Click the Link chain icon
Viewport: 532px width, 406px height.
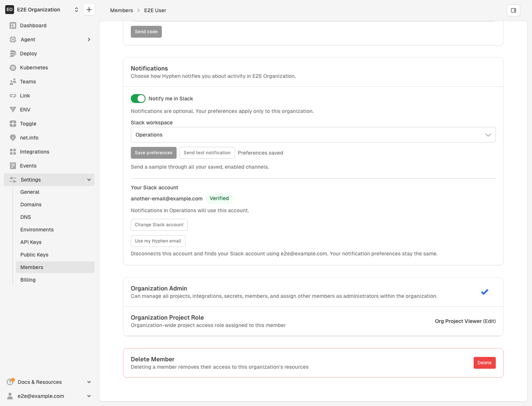(13, 96)
